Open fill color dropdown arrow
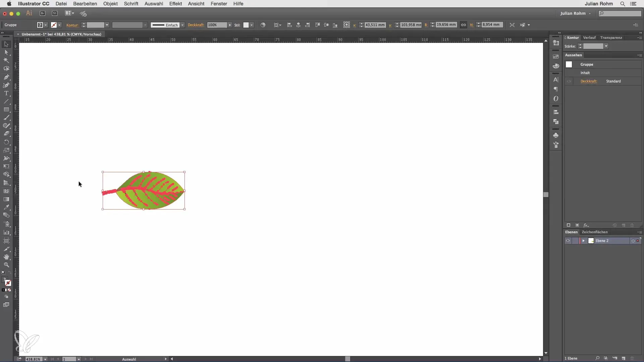This screenshot has height=362, width=644. click(46, 25)
